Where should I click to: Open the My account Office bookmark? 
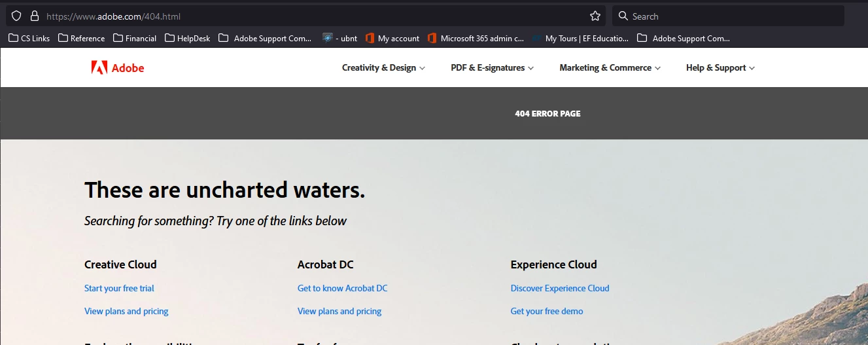point(392,38)
